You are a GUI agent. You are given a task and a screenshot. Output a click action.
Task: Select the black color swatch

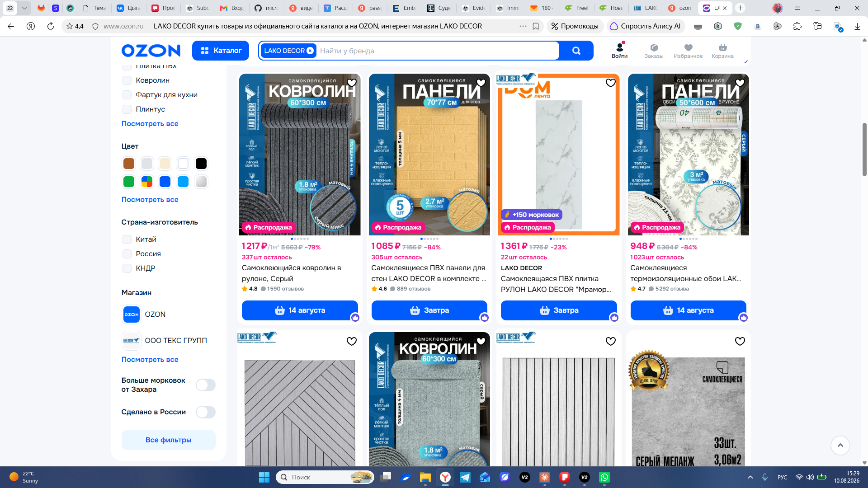(201, 164)
